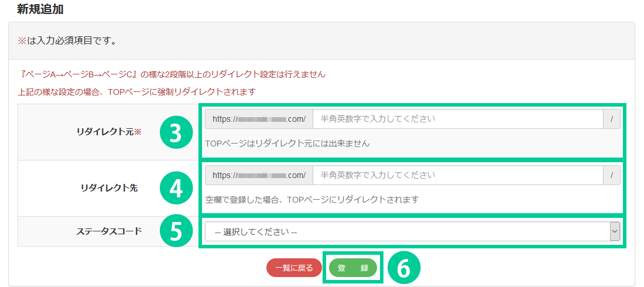Click the リダイレクト元 field label

pyautogui.click(x=109, y=132)
